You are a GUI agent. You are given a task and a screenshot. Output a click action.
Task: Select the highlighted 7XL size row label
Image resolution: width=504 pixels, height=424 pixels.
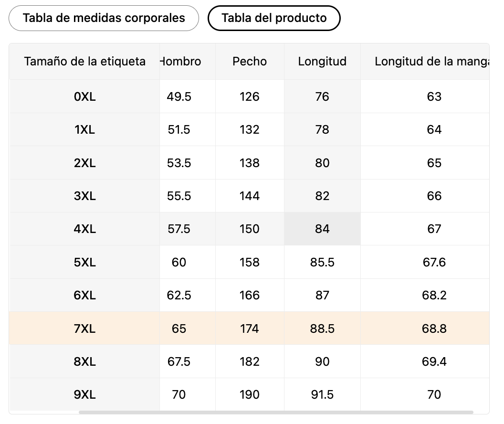[85, 329]
